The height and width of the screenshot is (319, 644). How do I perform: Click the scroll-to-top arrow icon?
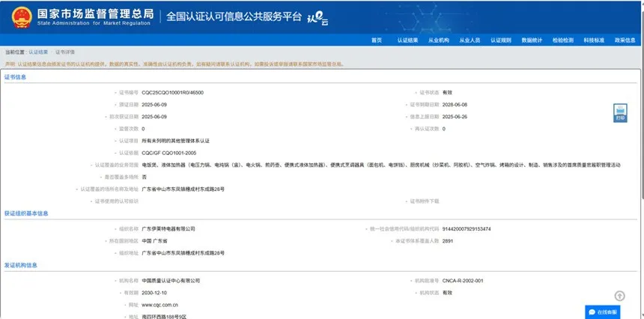[620, 296]
